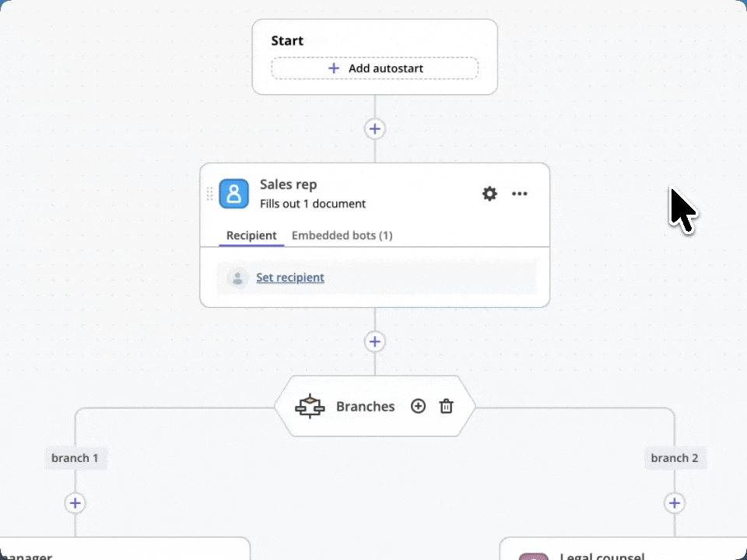Add a new branch with circled plus
747x560 pixels.
(x=418, y=407)
